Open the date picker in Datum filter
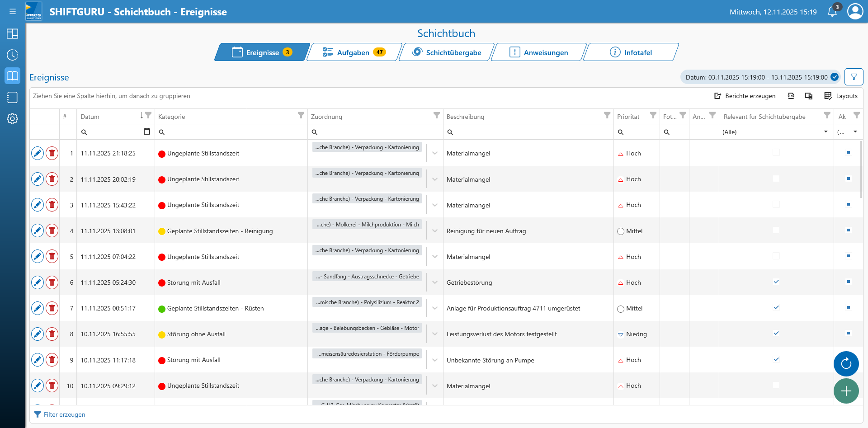The image size is (868, 428). click(147, 132)
